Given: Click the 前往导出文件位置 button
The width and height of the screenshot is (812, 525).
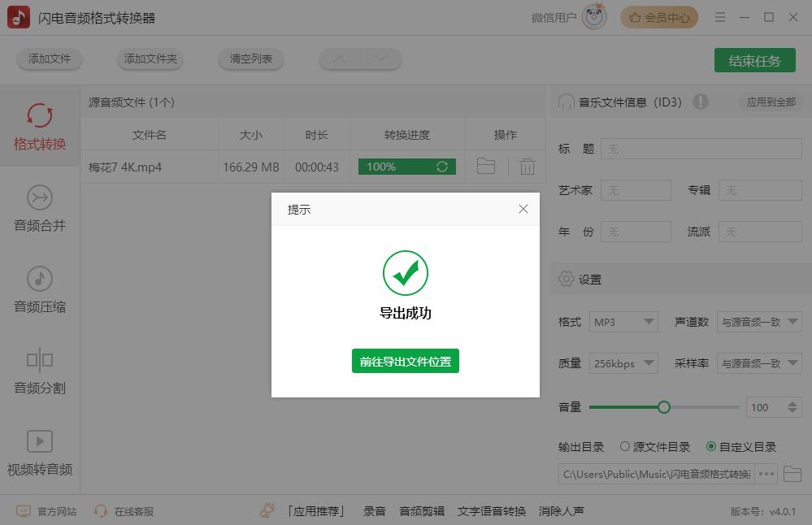Looking at the screenshot, I should click(405, 361).
